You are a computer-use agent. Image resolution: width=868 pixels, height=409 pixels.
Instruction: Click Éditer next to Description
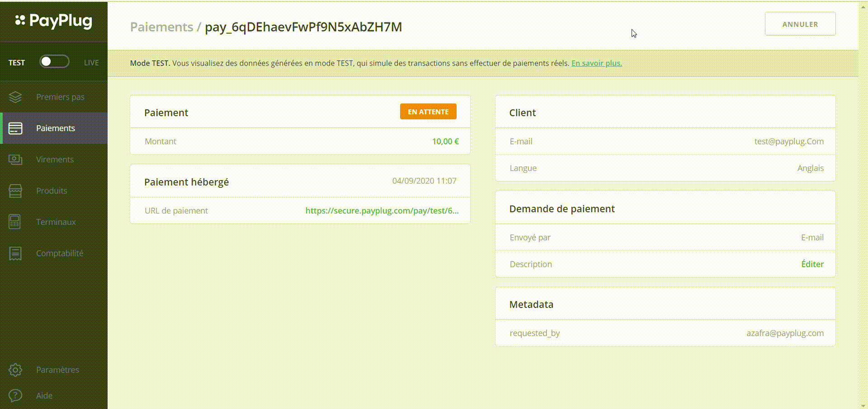[x=812, y=264]
